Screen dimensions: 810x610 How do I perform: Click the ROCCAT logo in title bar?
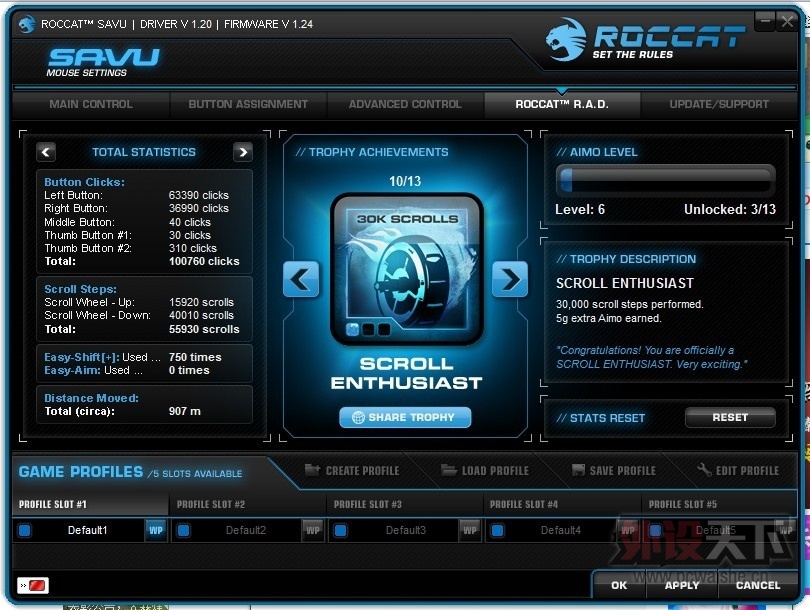tap(27, 24)
